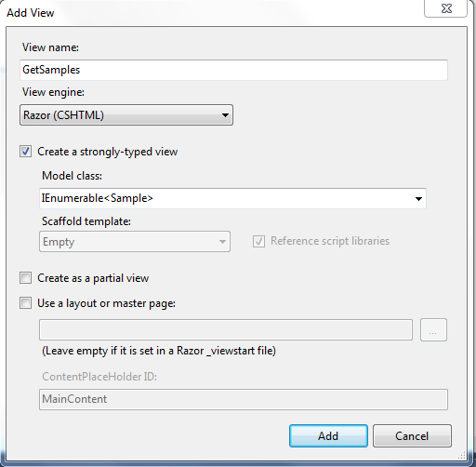476x467 pixels.
Task: Open the Scaffold template Empty dropdown
Action: [x=135, y=242]
